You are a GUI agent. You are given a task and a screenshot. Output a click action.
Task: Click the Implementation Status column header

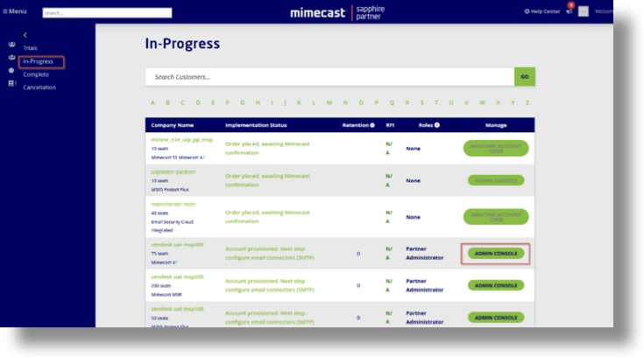(256, 125)
